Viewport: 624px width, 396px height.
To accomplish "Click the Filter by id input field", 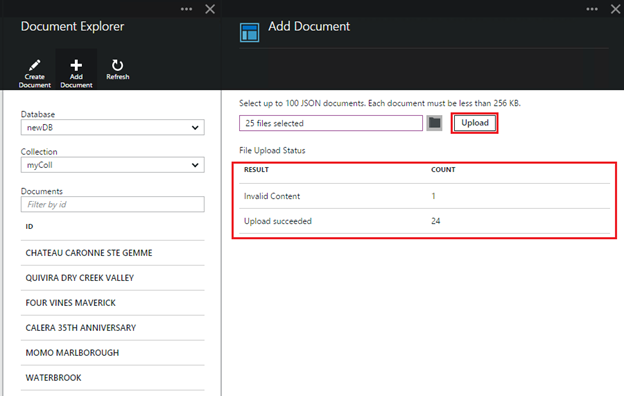I will (113, 204).
